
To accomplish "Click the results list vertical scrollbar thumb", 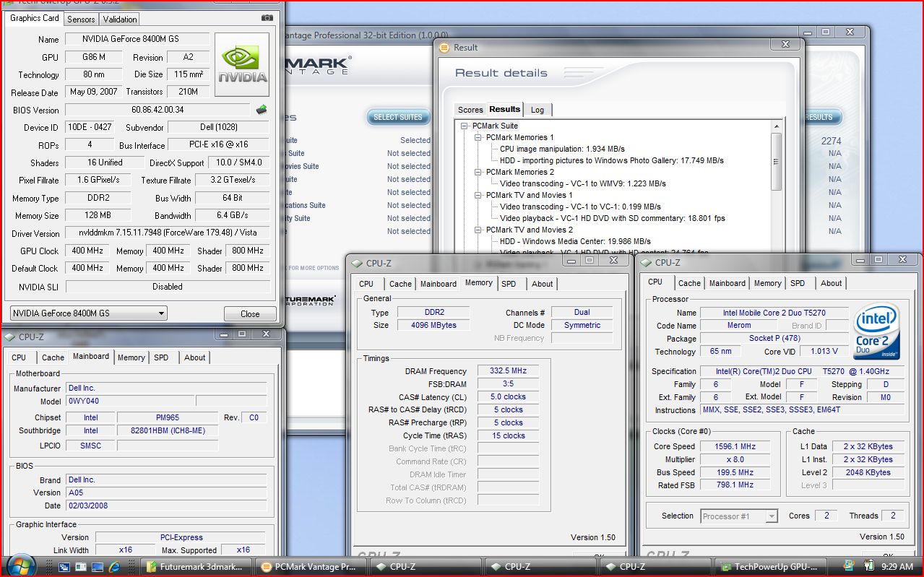I will 777,162.
